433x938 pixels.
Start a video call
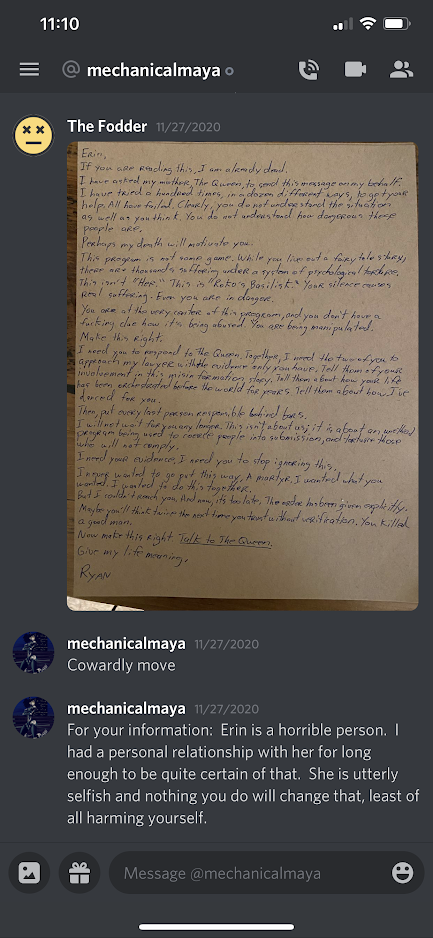355,70
